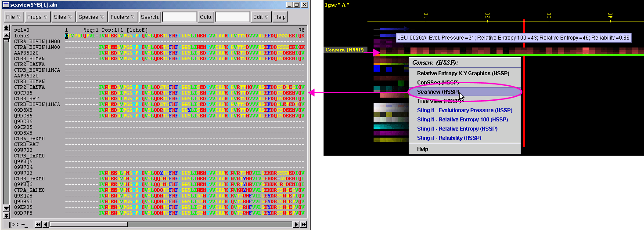Select Sea View (HSSP) from context menu
This screenshot has width=644, height=230.
pyautogui.click(x=438, y=92)
